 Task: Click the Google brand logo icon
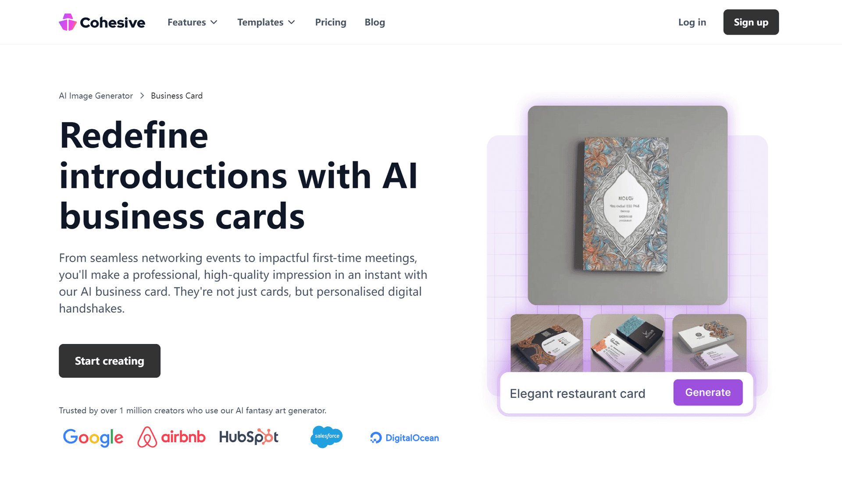93,437
